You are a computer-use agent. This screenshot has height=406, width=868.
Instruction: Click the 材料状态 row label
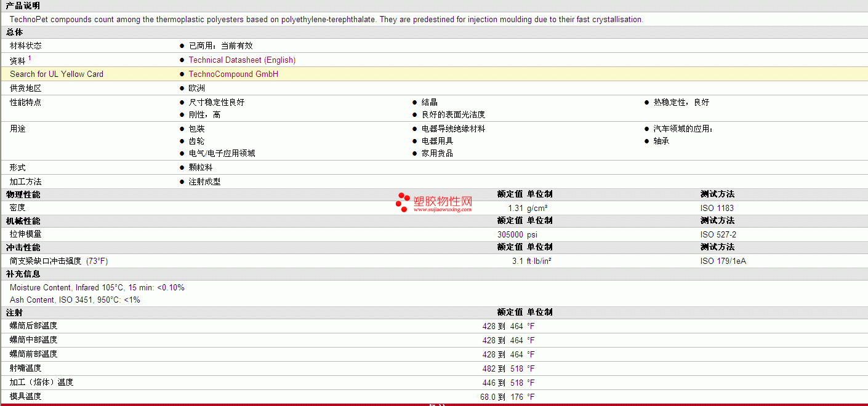(26, 46)
